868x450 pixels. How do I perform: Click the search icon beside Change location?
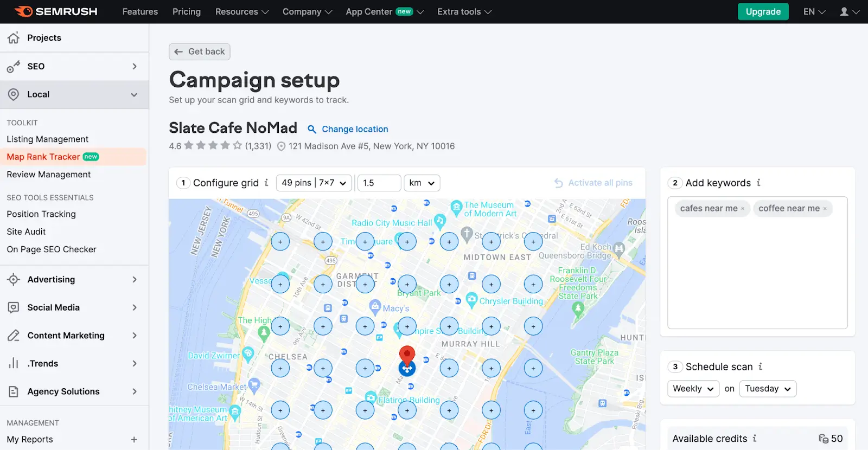pyautogui.click(x=312, y=129)
